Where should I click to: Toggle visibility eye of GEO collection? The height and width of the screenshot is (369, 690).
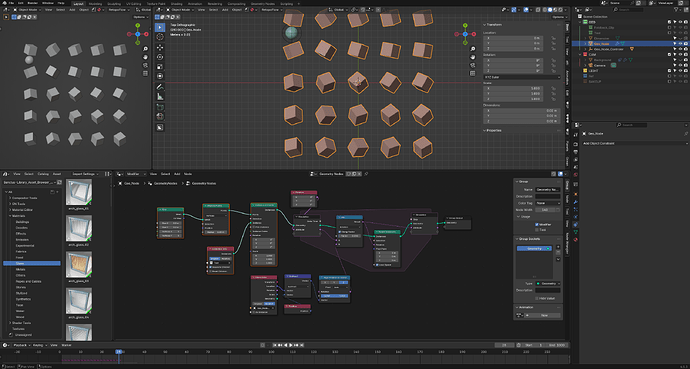click(680, 22)
